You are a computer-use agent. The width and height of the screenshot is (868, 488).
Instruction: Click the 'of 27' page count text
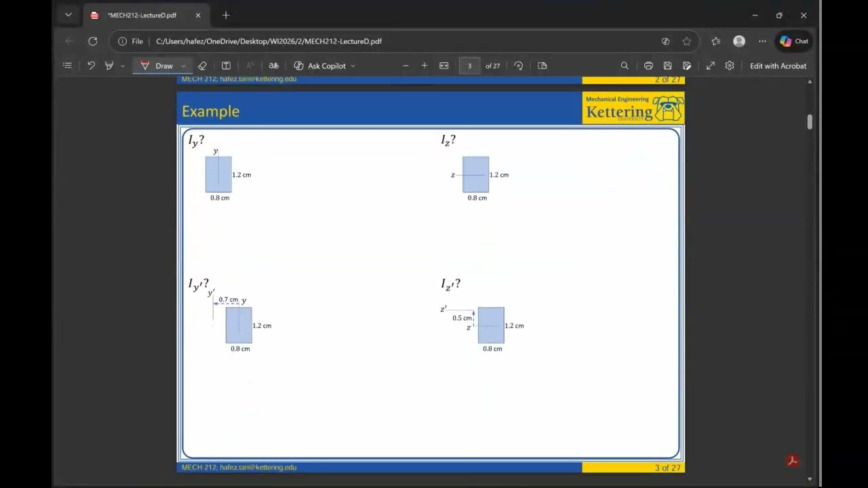[493, 66]
